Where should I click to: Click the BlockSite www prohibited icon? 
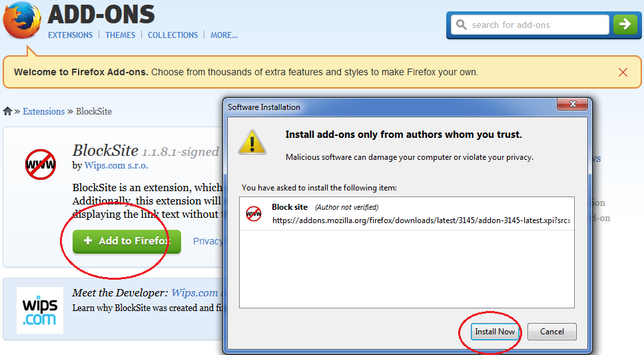(40, 165)
